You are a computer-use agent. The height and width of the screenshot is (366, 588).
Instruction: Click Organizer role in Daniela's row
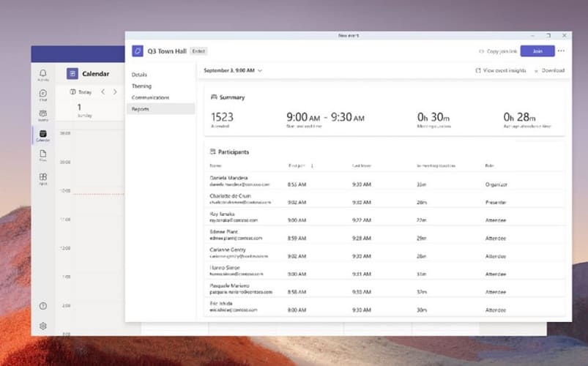click(x=496, y=184)
